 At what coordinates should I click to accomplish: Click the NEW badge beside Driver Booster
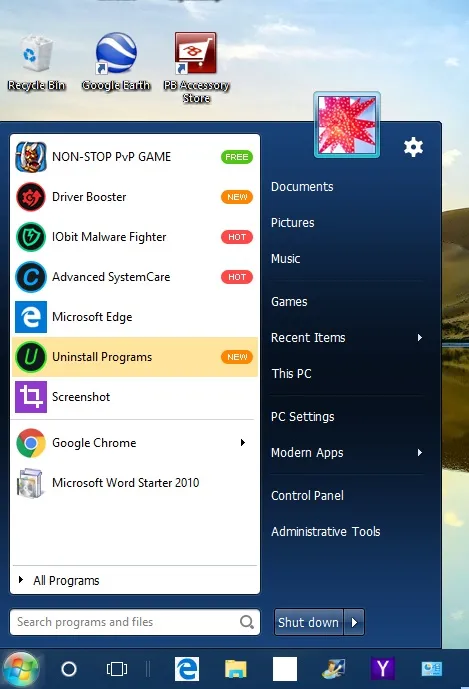(x=237, y=197)
